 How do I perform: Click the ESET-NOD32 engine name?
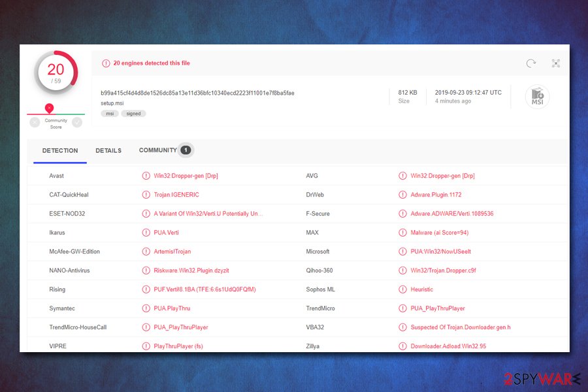67,214
